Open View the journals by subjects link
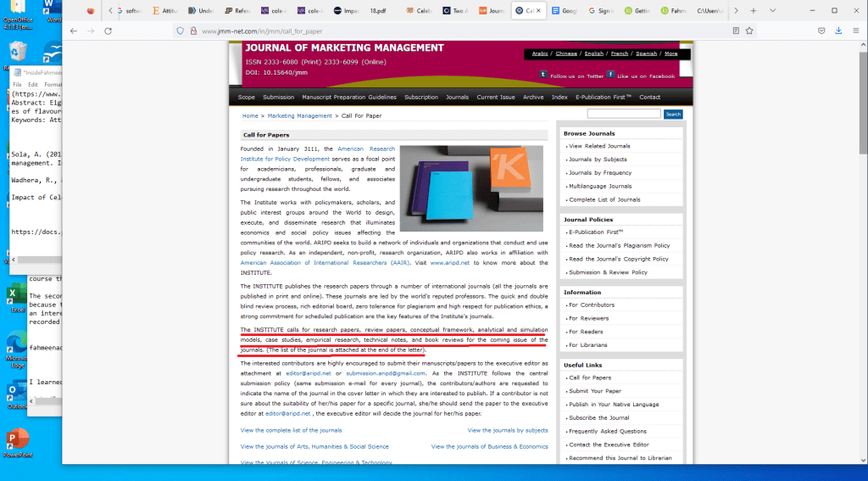Viewport: 868px width, 481px height. (x=508, y=430)
